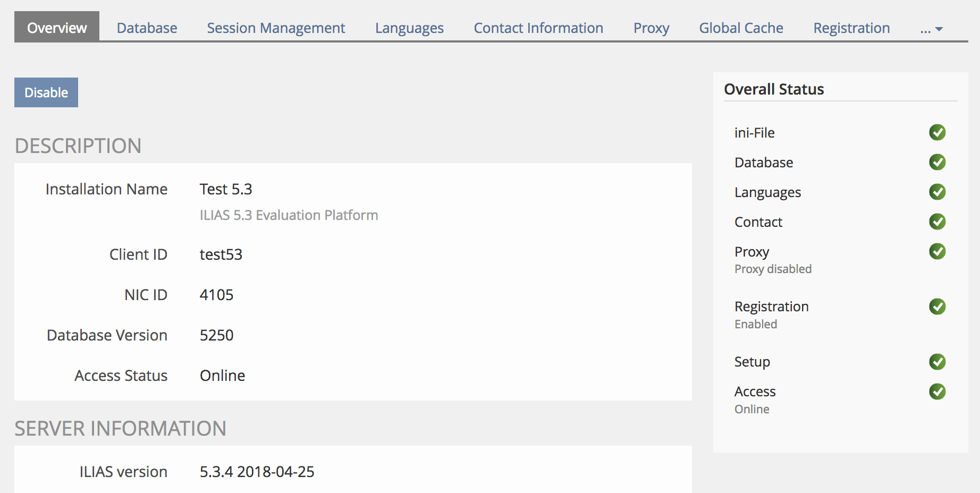Image resolution: width=980 pixels, height=493 pixels.
Task: Click the Access status checkmark icon
Action: (937, 392)
